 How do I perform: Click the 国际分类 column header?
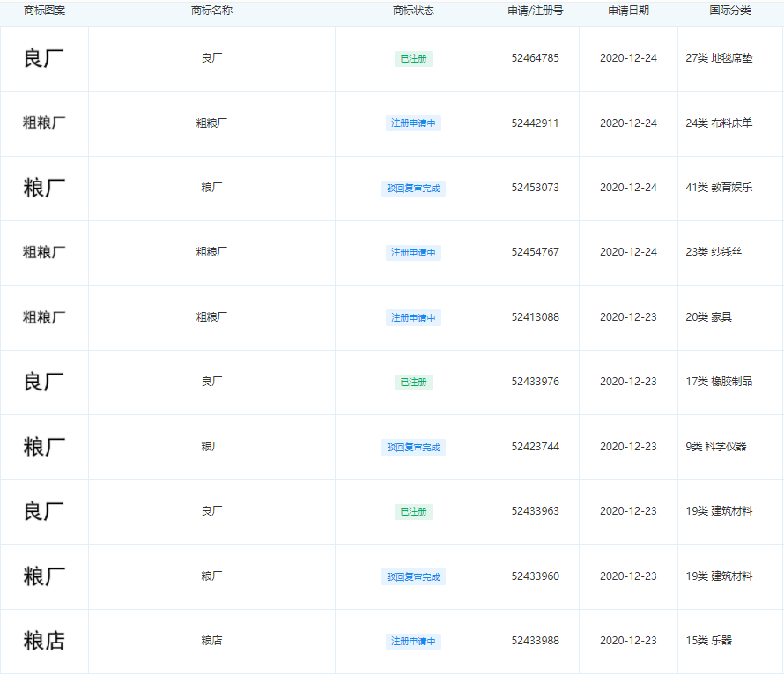point(730,11)
